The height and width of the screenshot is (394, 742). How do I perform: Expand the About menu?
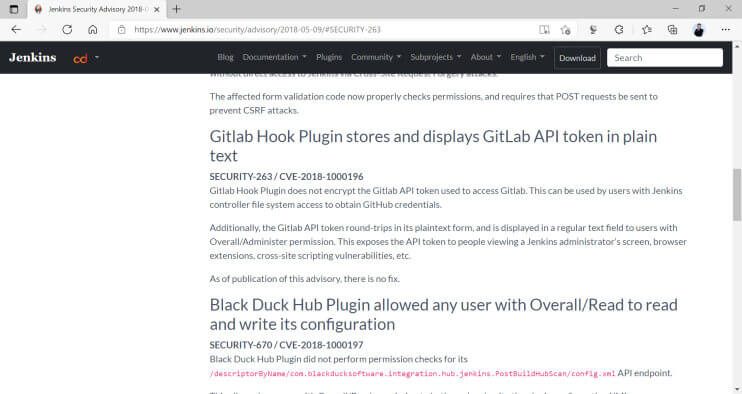486,57
